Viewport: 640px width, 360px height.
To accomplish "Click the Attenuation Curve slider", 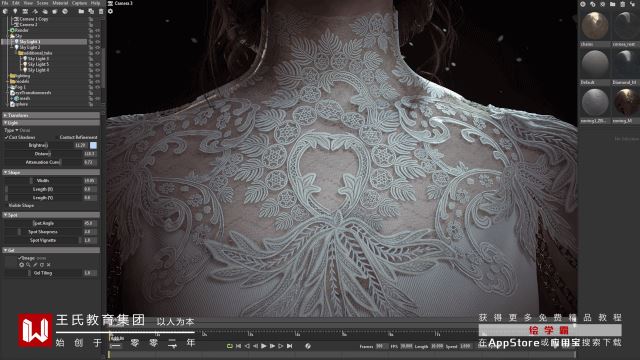I will pyautogui.click(x=43, y=162).
